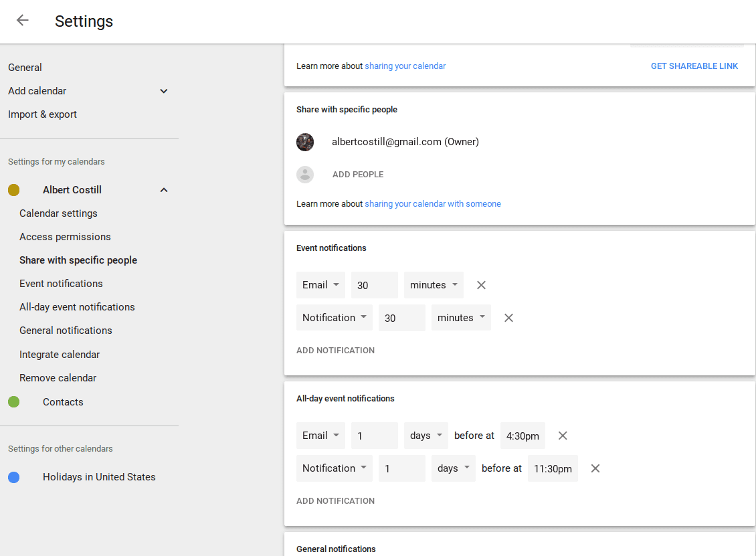Collapse the Albert Costill calendar section
The width and height of the screenshot is (756, 556).
tap(164, 190)
